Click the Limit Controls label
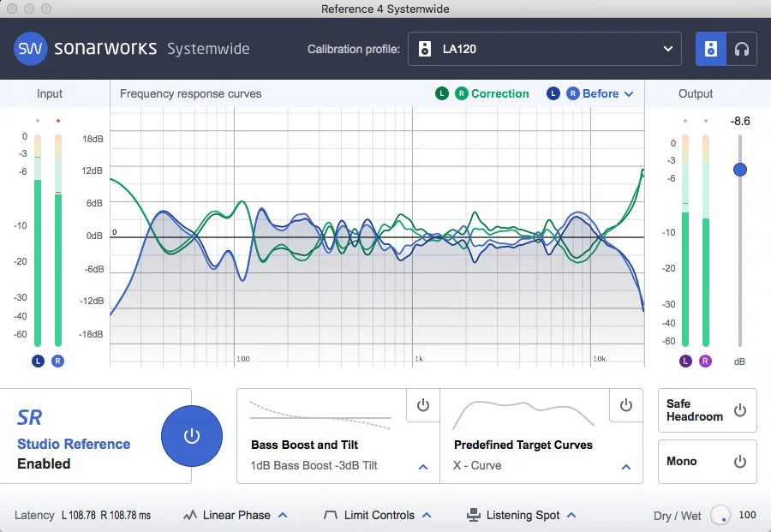Image resolution: width=771 pixels, height=532 pixels. [380, 515]
